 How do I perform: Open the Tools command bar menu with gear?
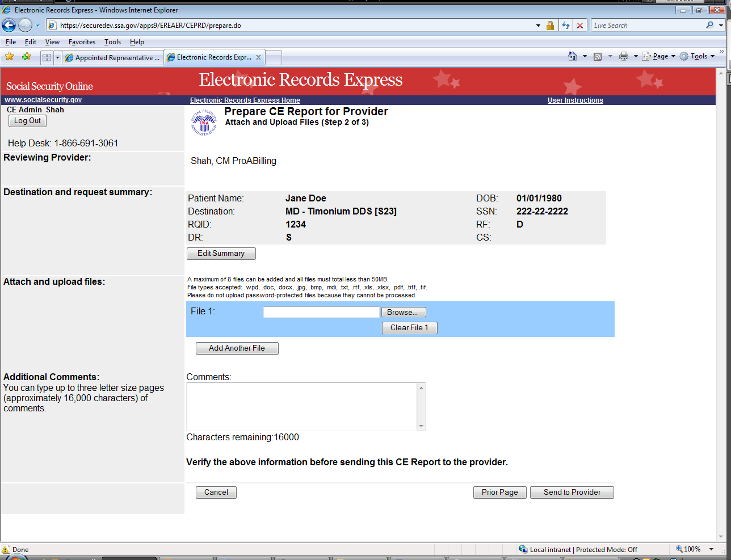[x=697, y=56]
